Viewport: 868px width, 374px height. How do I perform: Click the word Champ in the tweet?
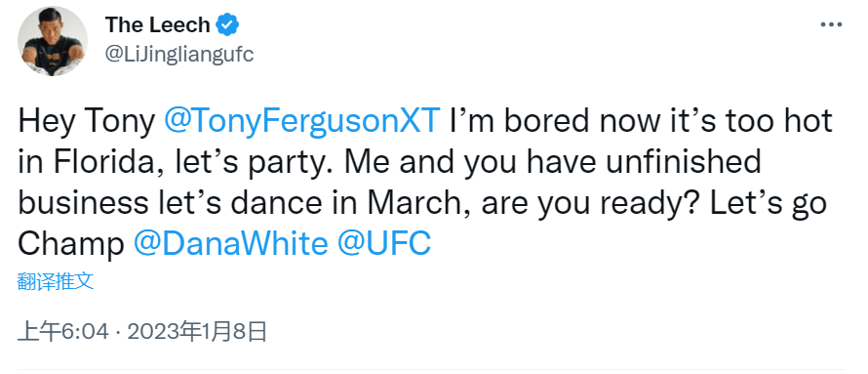click(x=71, y=244)
